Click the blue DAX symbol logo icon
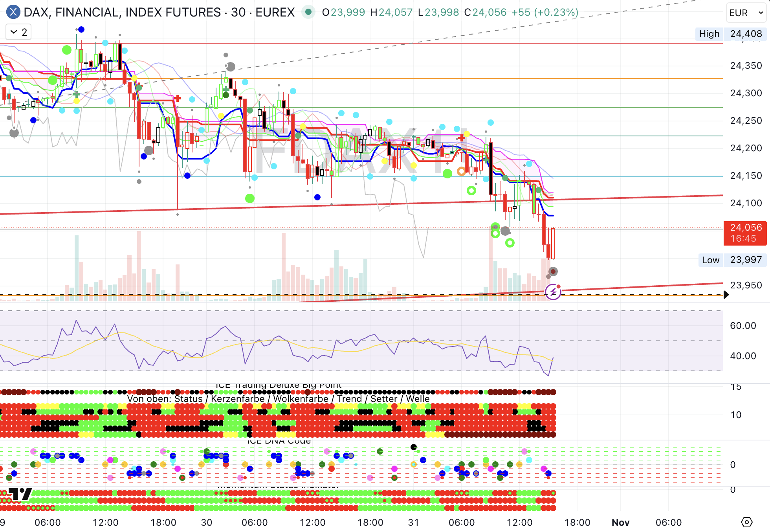Image resolution: width=770 pixels, height=532 pixels. (x=13, y=12)
